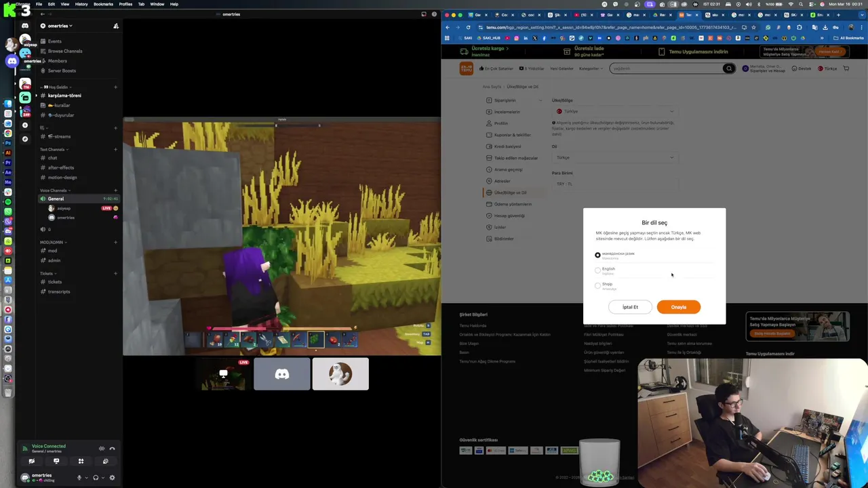Select the LIVE stream thumbnail tile
868x488 pixels.
click(224, 374)
